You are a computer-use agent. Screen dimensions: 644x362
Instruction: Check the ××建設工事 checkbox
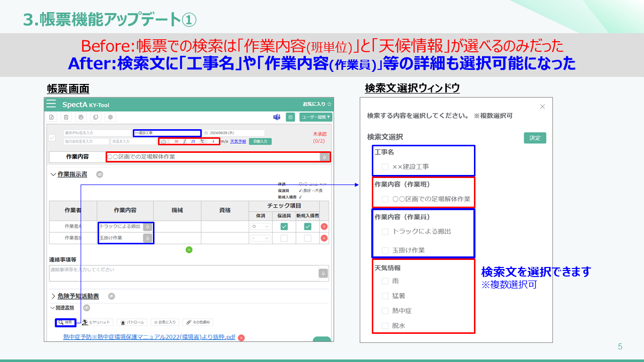385,166
